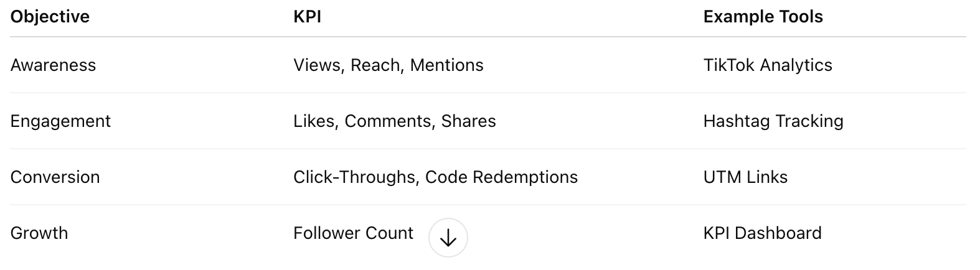Click the Follower Count cell

point(353,233)
